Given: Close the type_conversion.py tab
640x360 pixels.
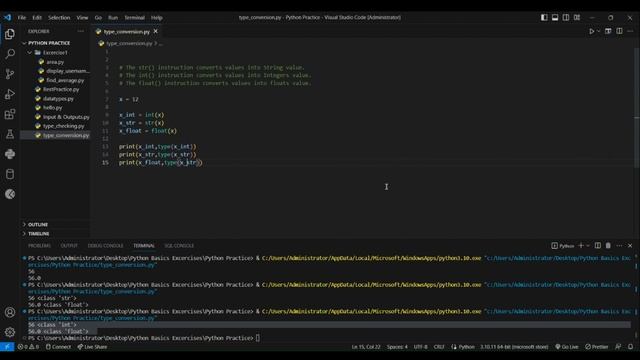Looking at the screenshot, I should point(156,31).
